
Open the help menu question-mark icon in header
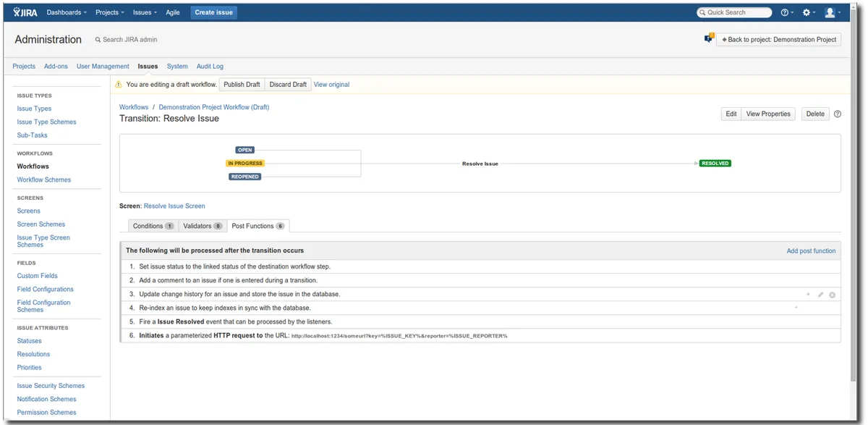[786, 12]
